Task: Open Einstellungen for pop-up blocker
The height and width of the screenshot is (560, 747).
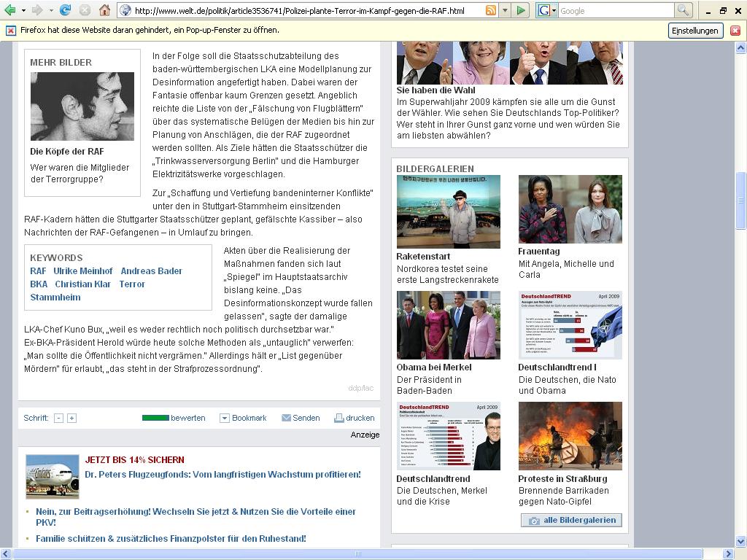Action: click(695, 31)
